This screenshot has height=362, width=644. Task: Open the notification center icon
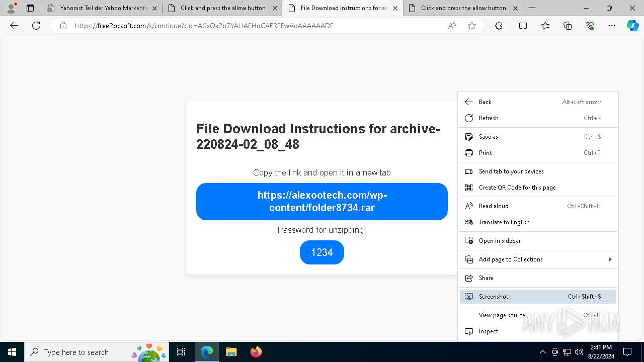[627, 352]
